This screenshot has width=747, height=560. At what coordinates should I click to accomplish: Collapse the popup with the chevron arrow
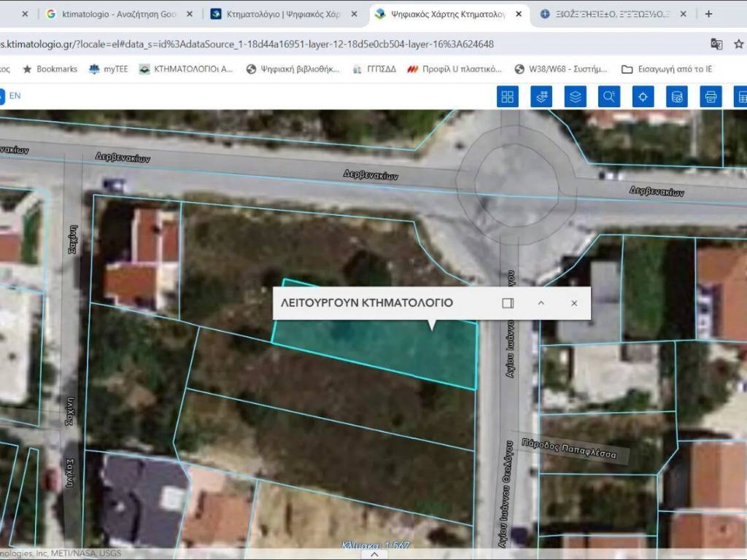[x=541, y=303]
